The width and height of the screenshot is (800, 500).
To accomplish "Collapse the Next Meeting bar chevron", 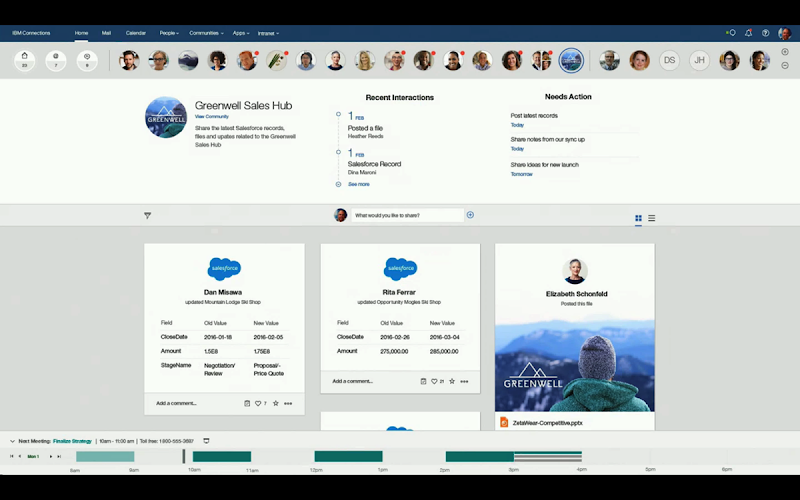I will (12, 441).
